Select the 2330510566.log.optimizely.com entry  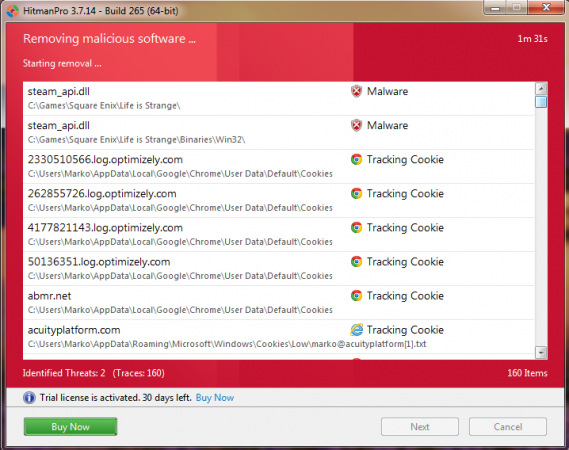[278, 167]
